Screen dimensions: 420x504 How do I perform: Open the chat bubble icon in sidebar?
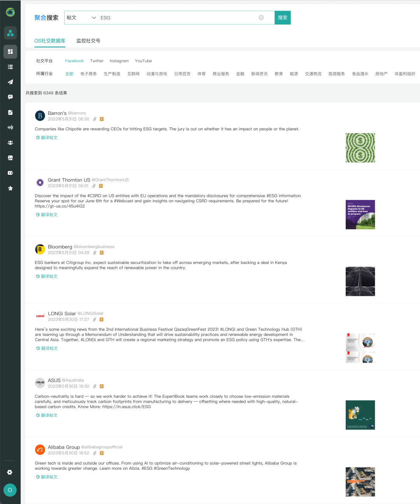click(10, 97)
